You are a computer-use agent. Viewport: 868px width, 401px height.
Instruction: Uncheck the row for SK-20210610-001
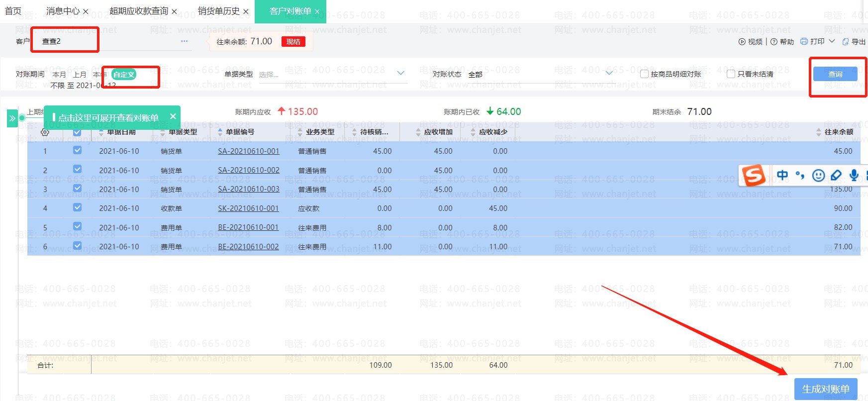coord(77,207)
